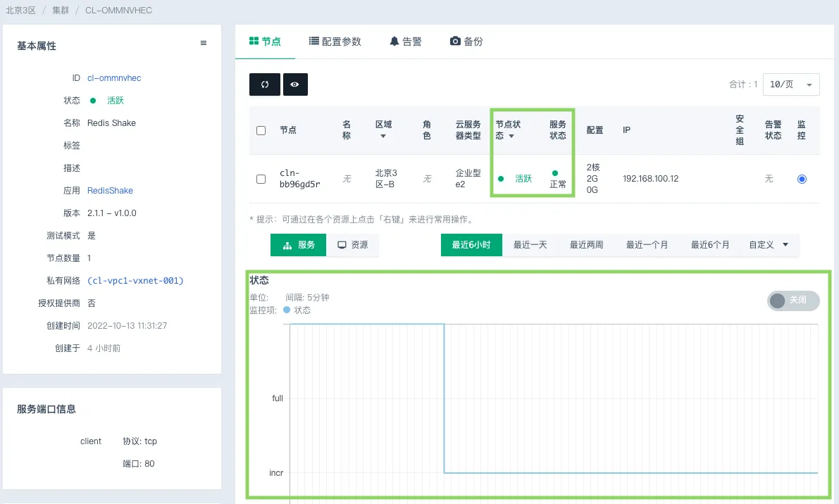Click the cl-ommnvhec ID link

[114, 78]
